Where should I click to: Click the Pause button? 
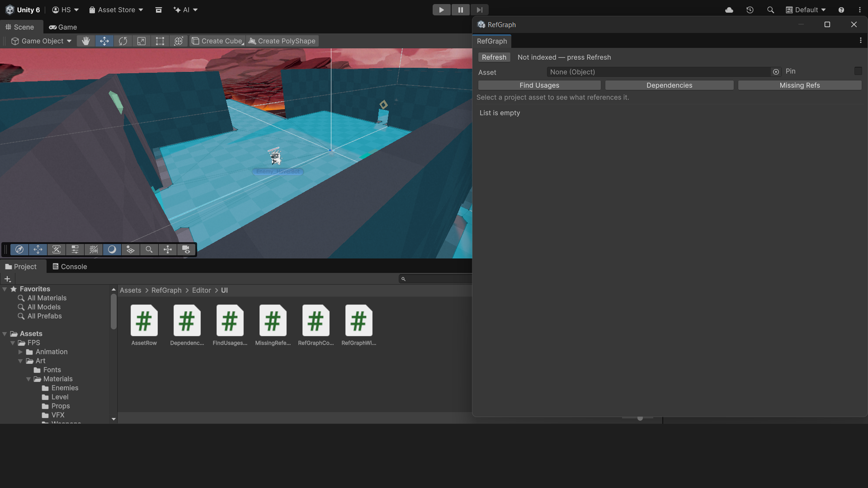coord(461,10)
